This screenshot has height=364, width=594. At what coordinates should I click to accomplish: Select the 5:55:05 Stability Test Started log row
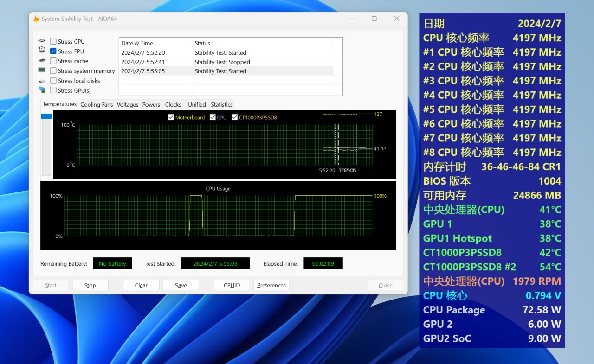click(x=226, y=71)
